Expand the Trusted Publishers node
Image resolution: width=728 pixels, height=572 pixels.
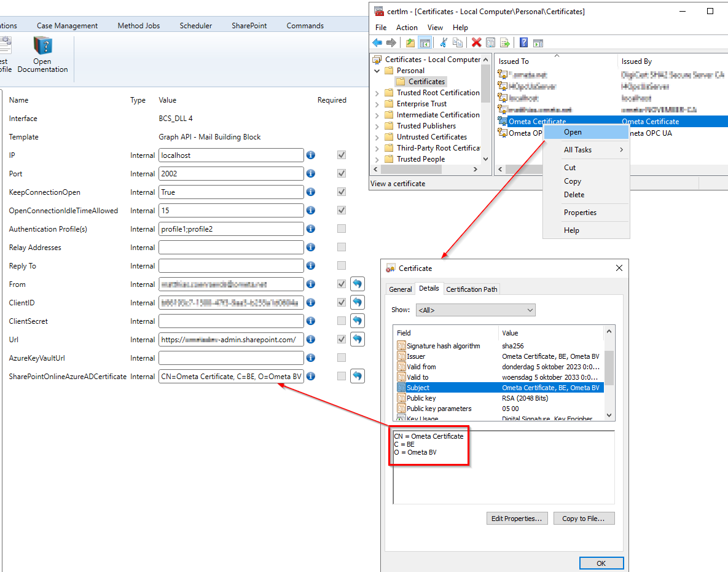(x=377, y=127)
